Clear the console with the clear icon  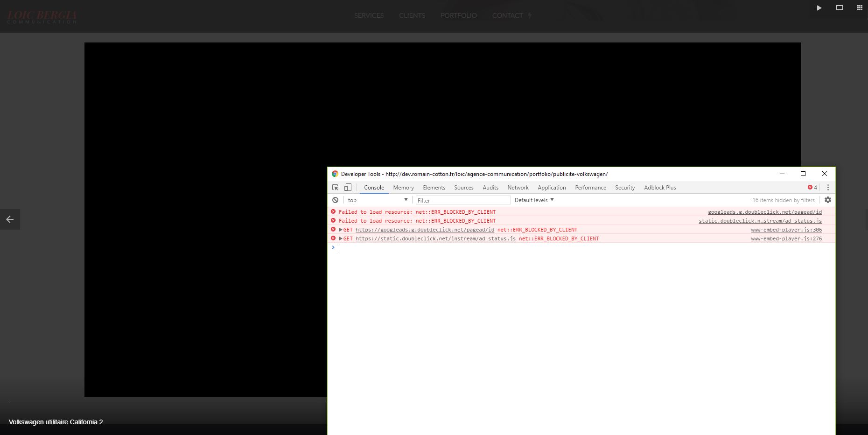pyautogui.click(x=336, y=200)
